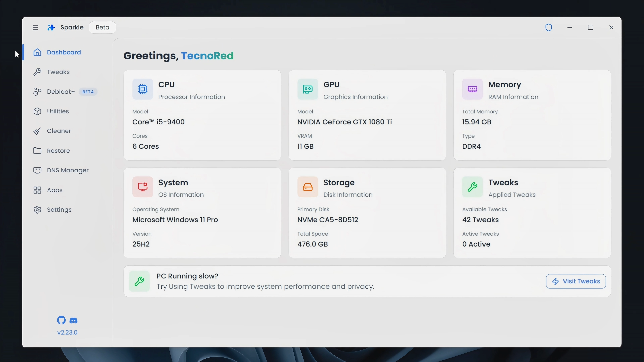The image size is (644, 362).
Task: Click the Visit Tweaks button
Action: coord(576,281)
